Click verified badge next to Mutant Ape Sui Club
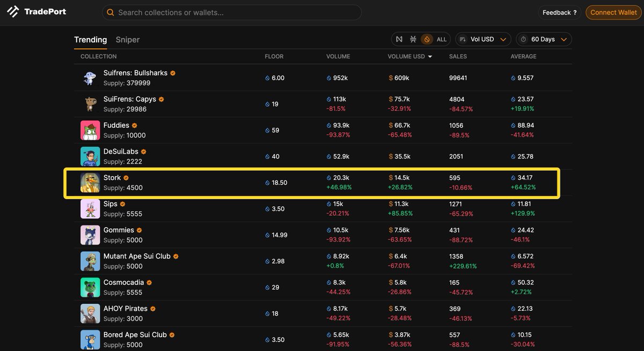 pyautogui.click(x=176, y=257)
